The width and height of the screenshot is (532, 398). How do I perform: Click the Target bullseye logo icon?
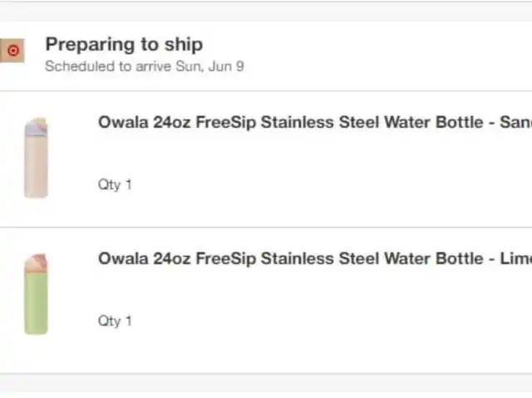[12, 50]
